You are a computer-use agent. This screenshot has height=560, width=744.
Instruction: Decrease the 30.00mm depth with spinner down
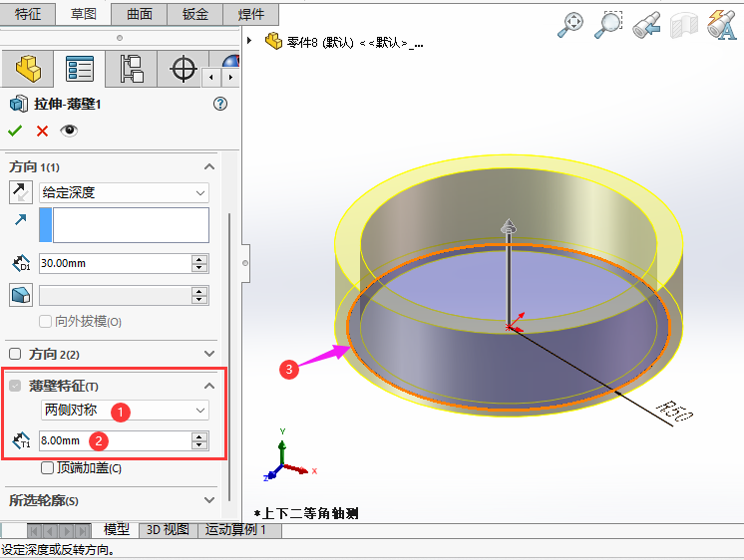[199, 267]
